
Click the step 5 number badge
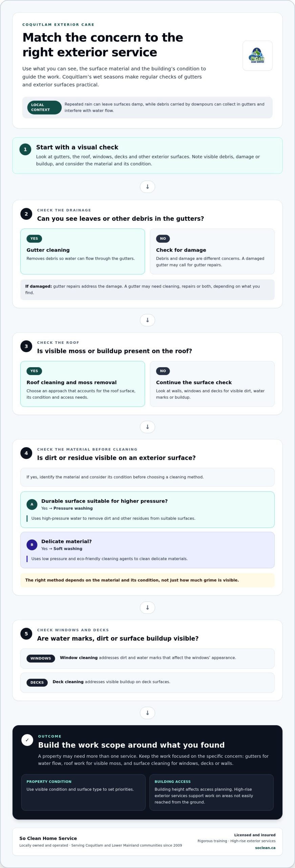point(26,634)
